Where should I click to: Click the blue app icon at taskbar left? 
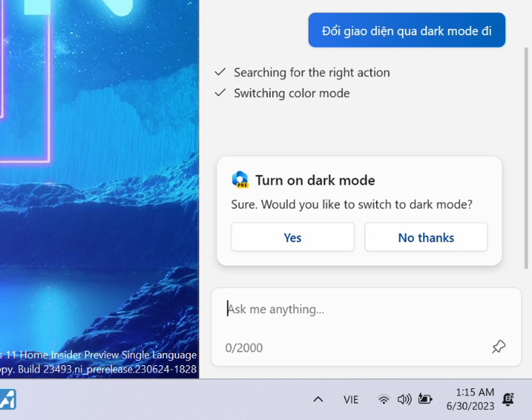point(7,399)
